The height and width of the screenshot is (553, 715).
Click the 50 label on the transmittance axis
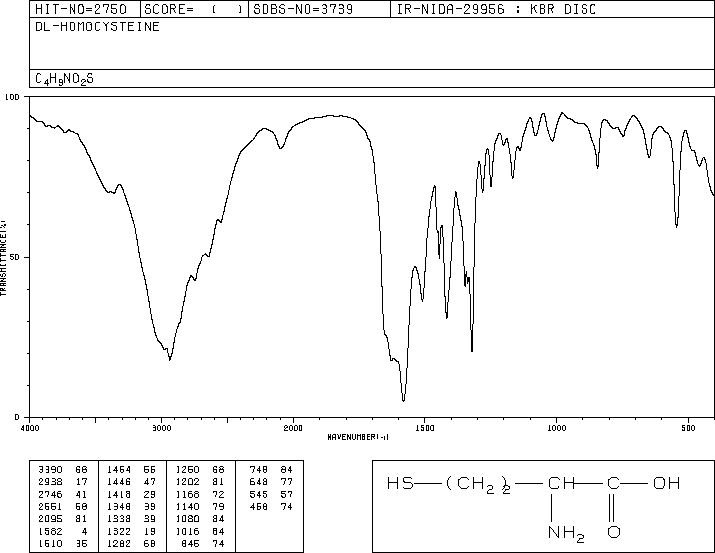point(16,257)
